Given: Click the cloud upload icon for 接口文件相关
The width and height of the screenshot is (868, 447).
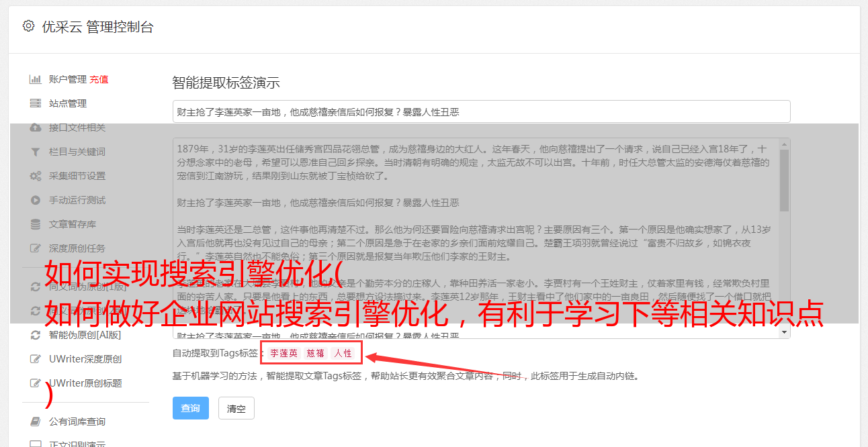Looking at the screenshot, I should (35, 128).
